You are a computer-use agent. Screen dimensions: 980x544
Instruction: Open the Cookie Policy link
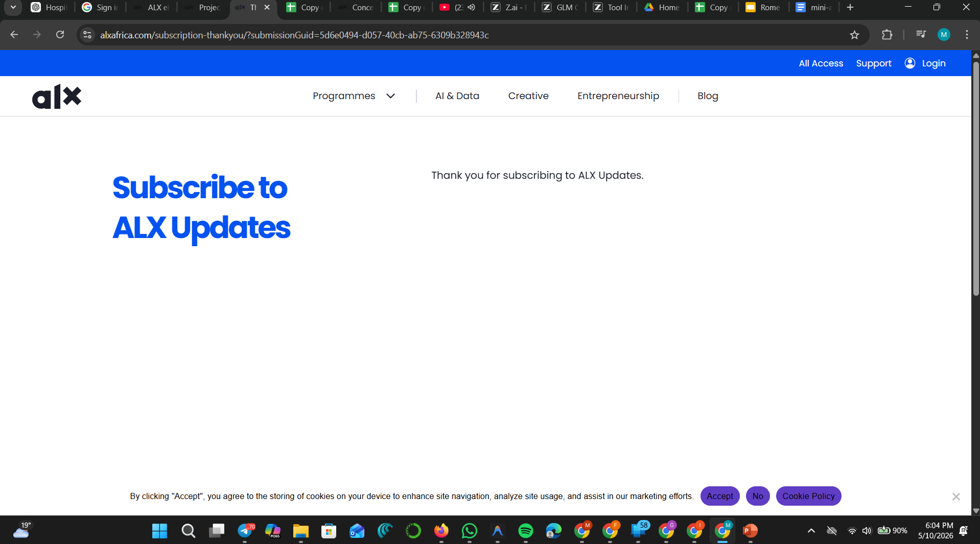click(808, 496)
